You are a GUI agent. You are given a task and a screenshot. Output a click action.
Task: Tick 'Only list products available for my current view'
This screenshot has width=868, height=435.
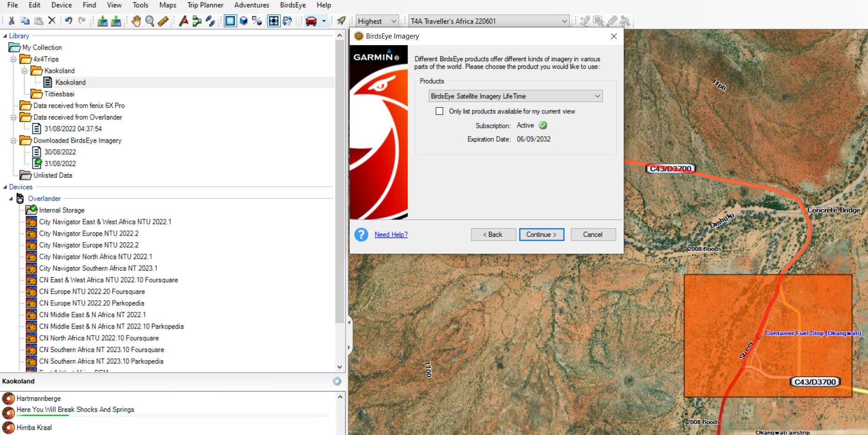[439, 112]
